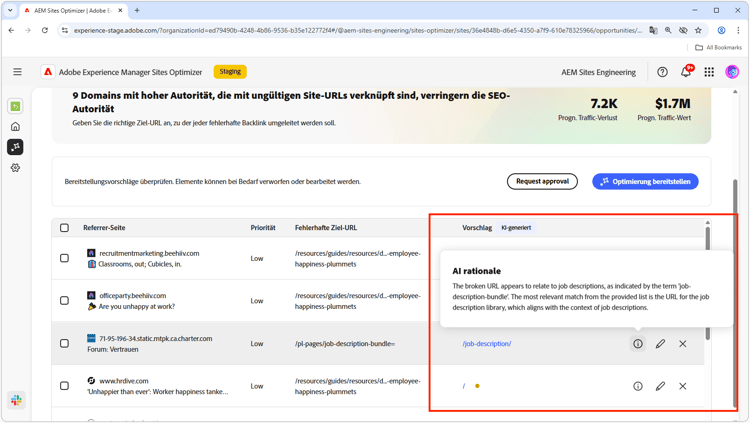Click the browser back arrow

coord(11,30)
